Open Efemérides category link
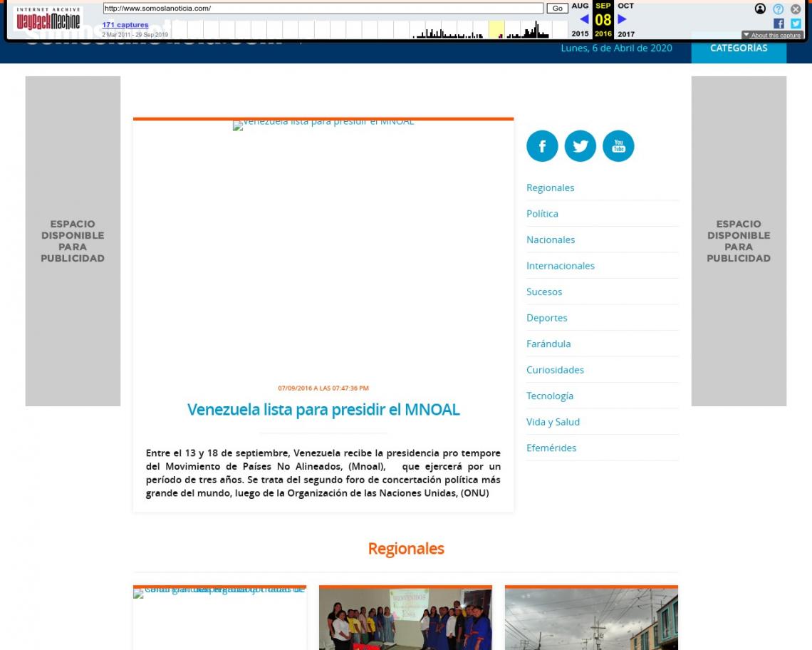The height and width of the screenshot is (650, 812). [x=551, y=448]
